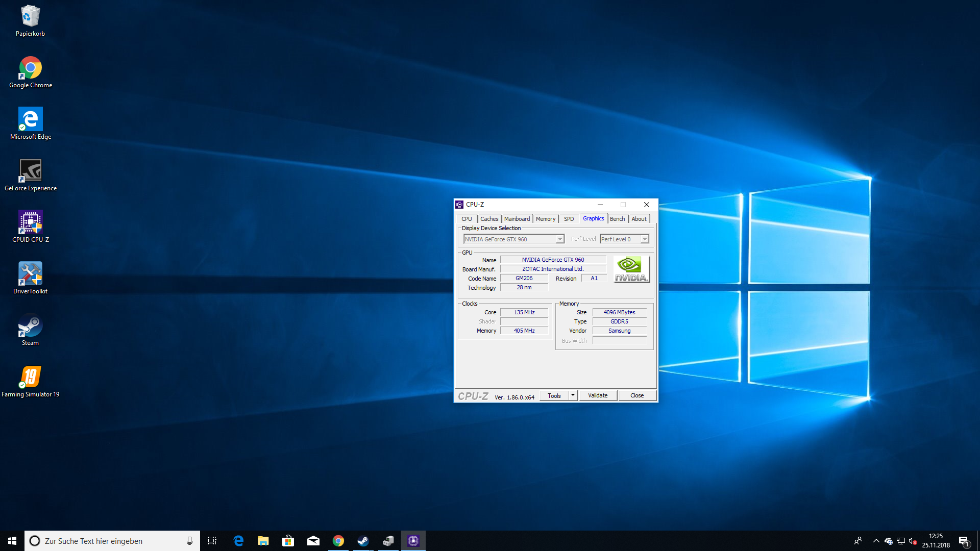Switch to the Graphics tab
Image resolution: width=980 pixels, height=551 pixels.
593,219
